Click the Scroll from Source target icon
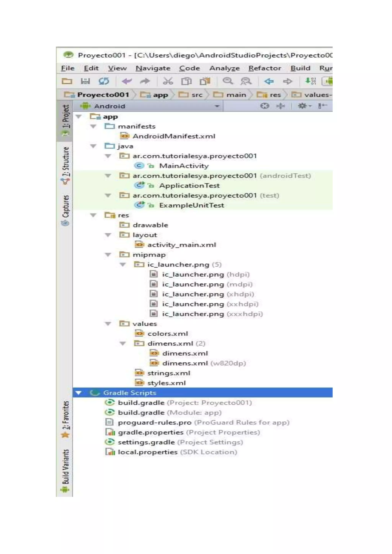 265,106
